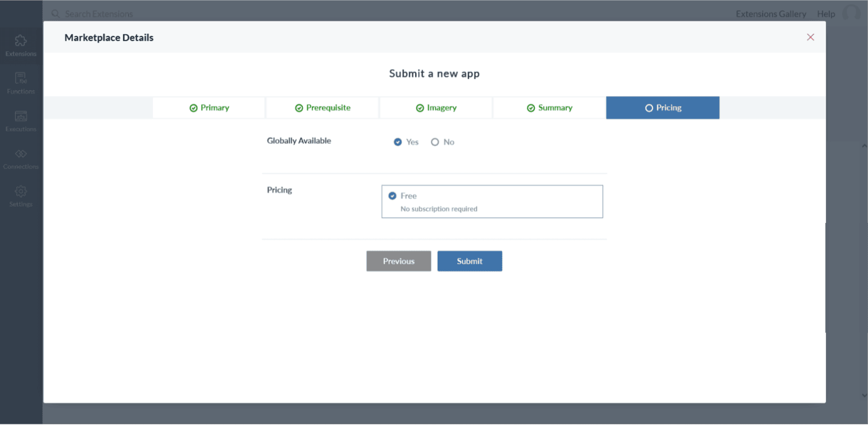This screenshot has width=868, height=425.
Task: Open Connections from the left sidebar
Action: (21, 158)
